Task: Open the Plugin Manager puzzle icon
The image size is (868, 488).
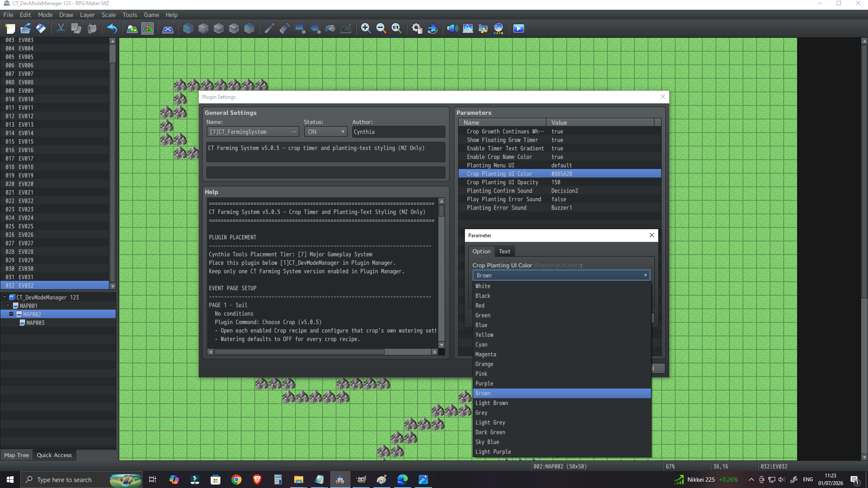Action: [x=432, y=28]
